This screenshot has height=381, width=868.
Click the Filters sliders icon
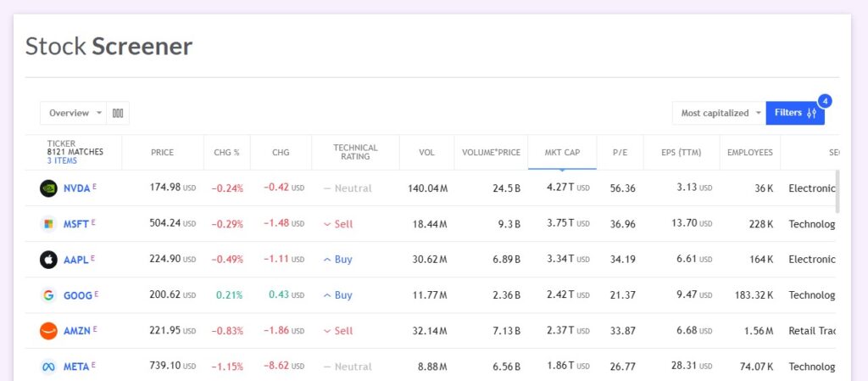[x=811, y=113]
